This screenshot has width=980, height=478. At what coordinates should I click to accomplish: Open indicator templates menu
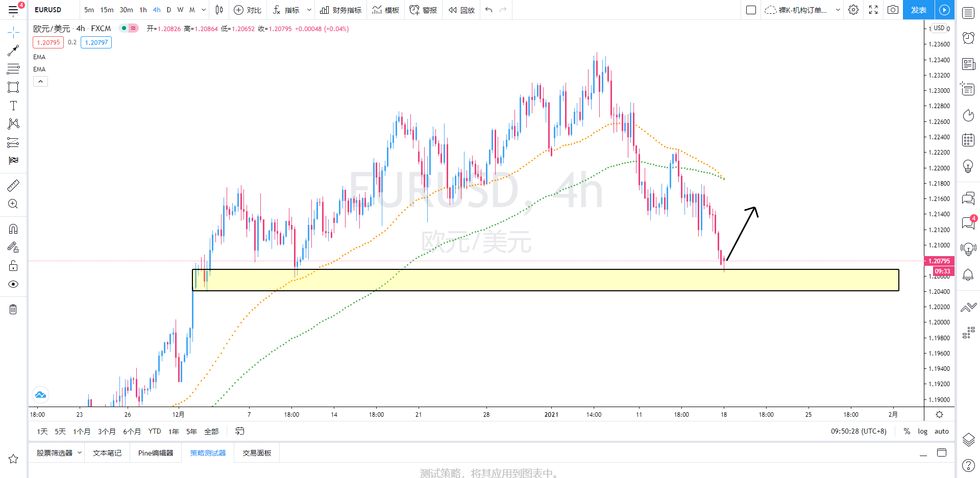tap(386, 10)
